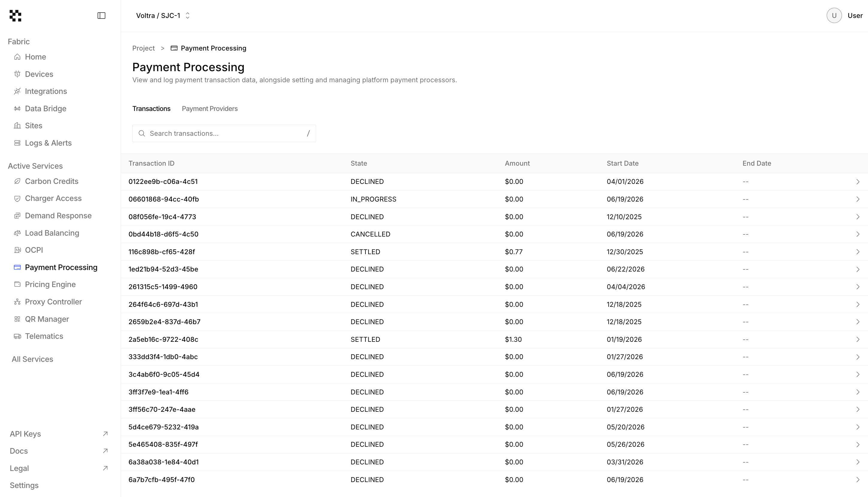This screenshot has width=868, height=497.
Task: Click the Start Date column header
Action: tap(622, 164)
